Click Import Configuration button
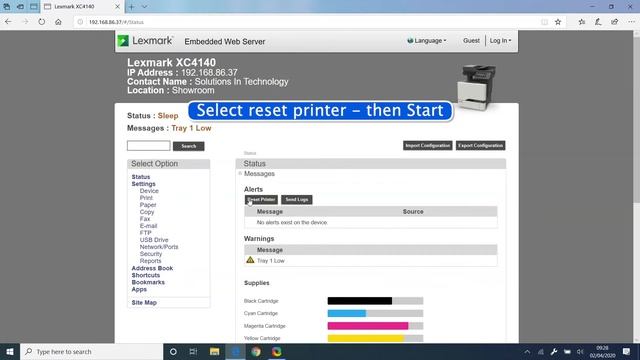 click(427, 146)
